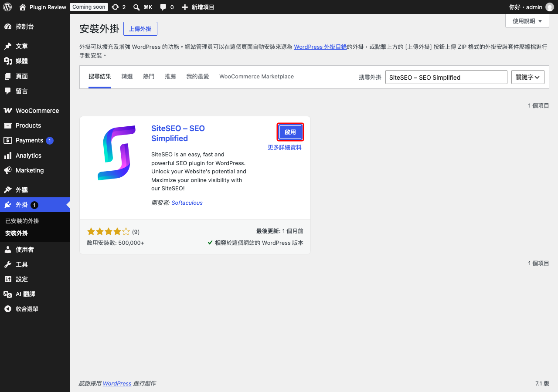Visit the Softaculous developer link
The height and width of the screenshot is (392, 558).
tap(187, 203)
